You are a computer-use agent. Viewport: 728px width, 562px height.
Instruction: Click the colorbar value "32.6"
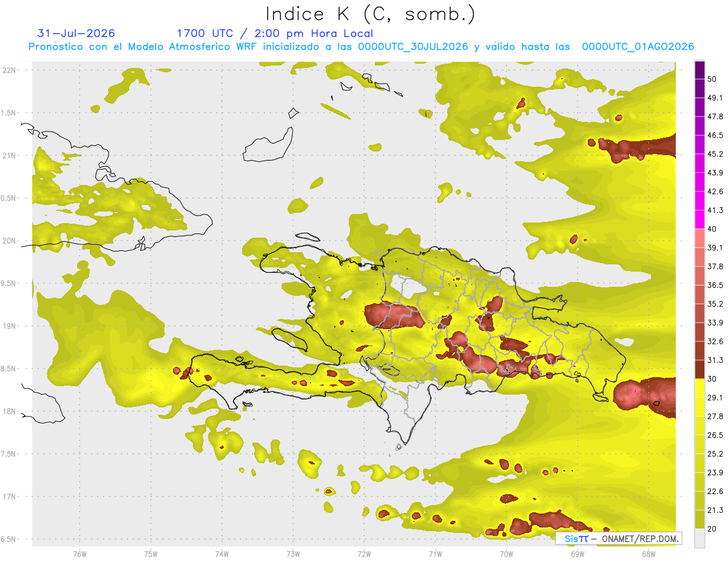coord(716,341)
